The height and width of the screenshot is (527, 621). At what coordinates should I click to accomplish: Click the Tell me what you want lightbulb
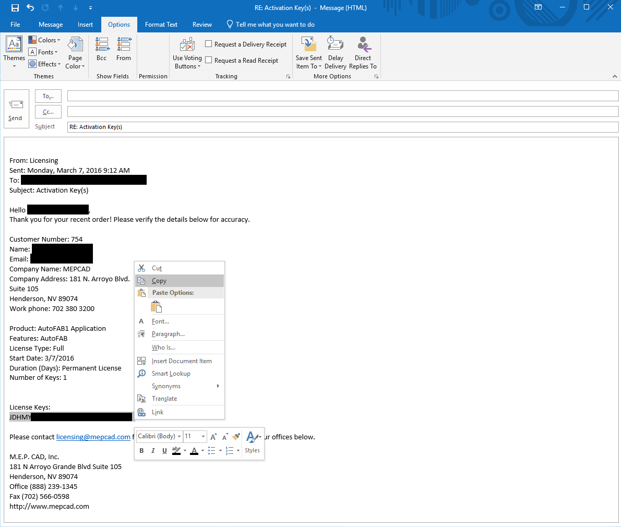[x=229, y=24]
